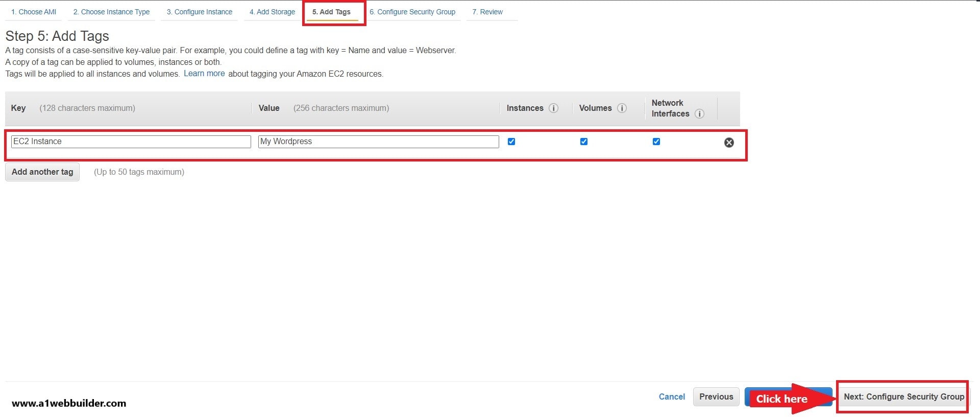This screenshot has width=980, height=419.
Task: Click the Key field containing EC2 Instance
Action: point(131,142)
